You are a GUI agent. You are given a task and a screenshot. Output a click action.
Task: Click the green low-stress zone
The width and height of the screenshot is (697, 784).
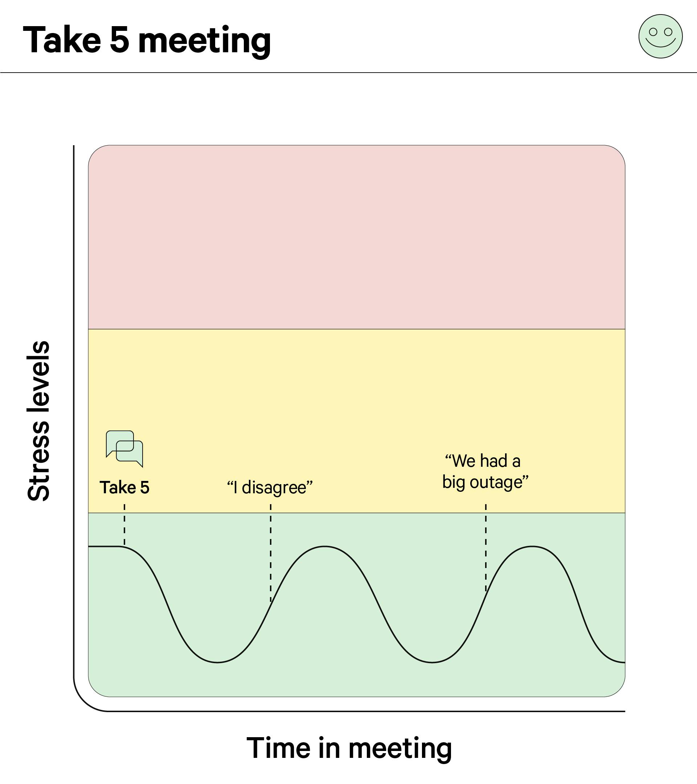[x=357, y=604]
